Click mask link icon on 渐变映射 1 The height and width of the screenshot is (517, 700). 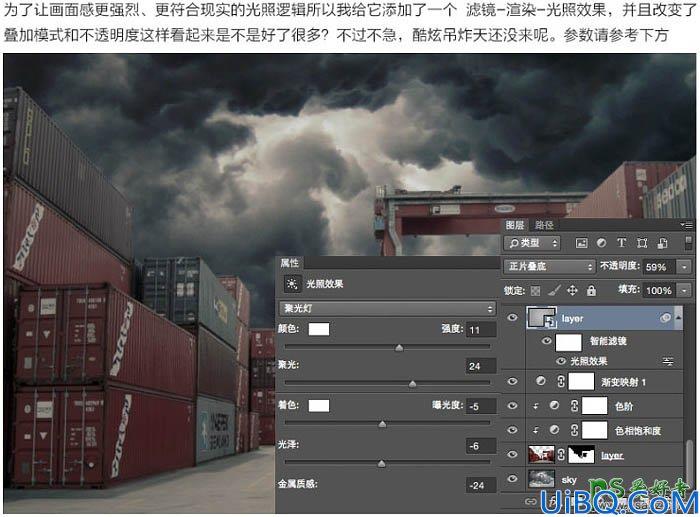coord(561,381)
